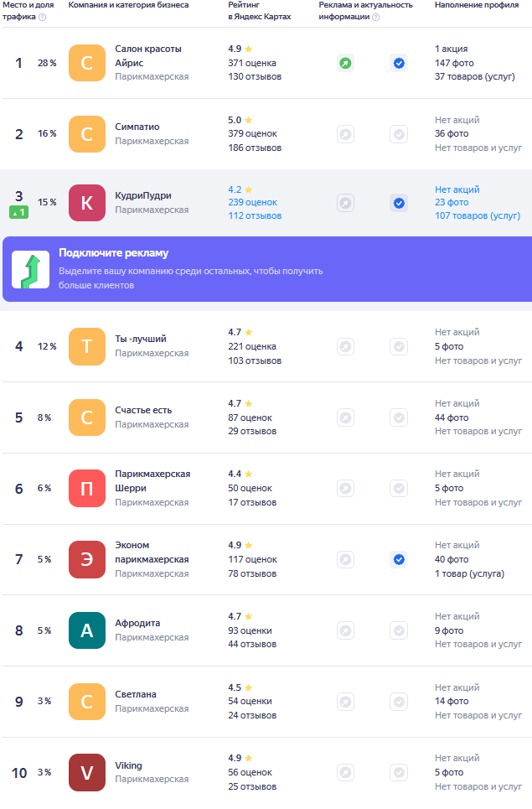This screenshot has width=532, height=809.
Task: Click the grey verification icon in Симпатио row
Action: (399, 134)
